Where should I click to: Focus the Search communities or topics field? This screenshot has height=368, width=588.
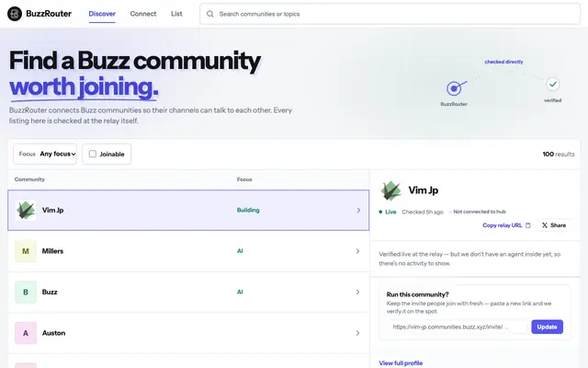[x=390, y=14]
